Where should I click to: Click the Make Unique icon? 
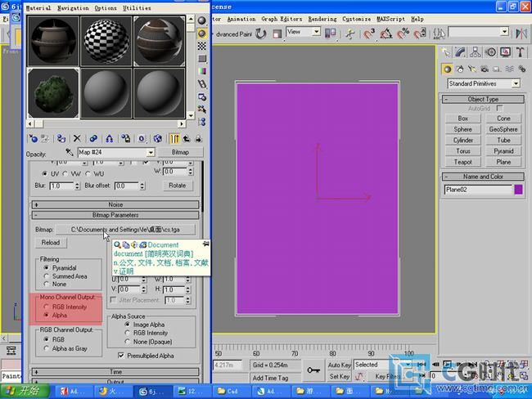click(109, 138)
